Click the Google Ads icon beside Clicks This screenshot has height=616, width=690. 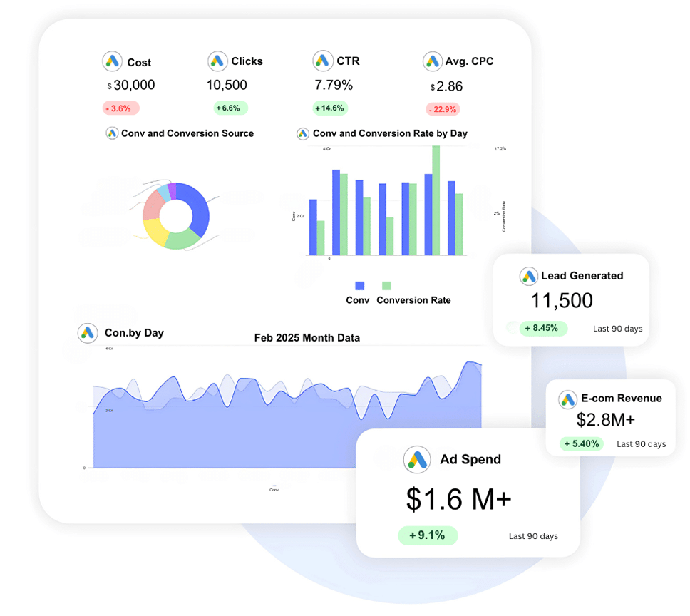pos(217,61)
